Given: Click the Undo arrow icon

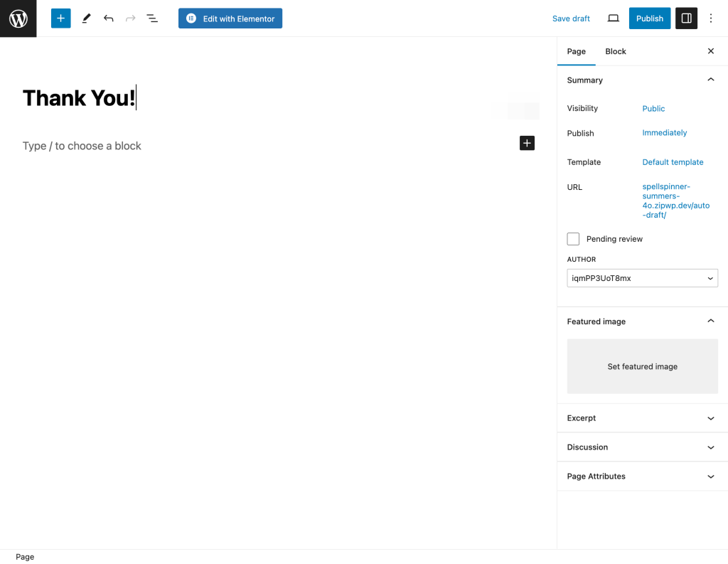Looking at the screenshot, I should (x=108, y=18).
